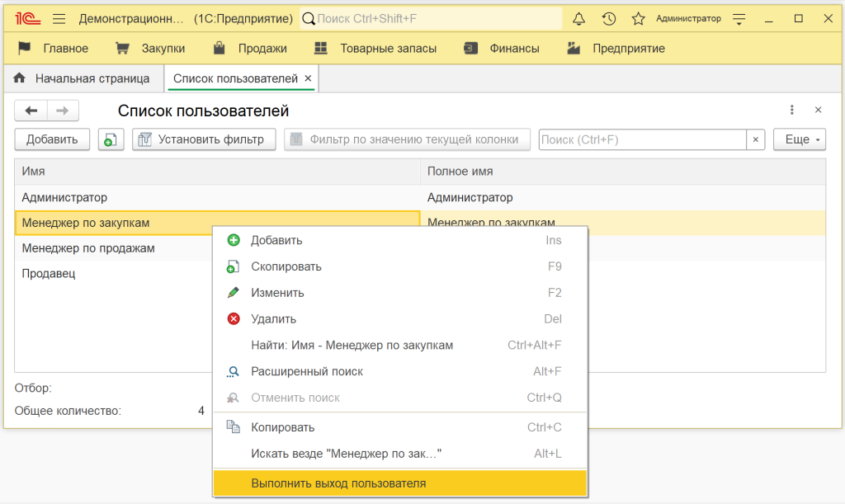
Task: Click the copy-user icon button
Action: pos(111,139)
